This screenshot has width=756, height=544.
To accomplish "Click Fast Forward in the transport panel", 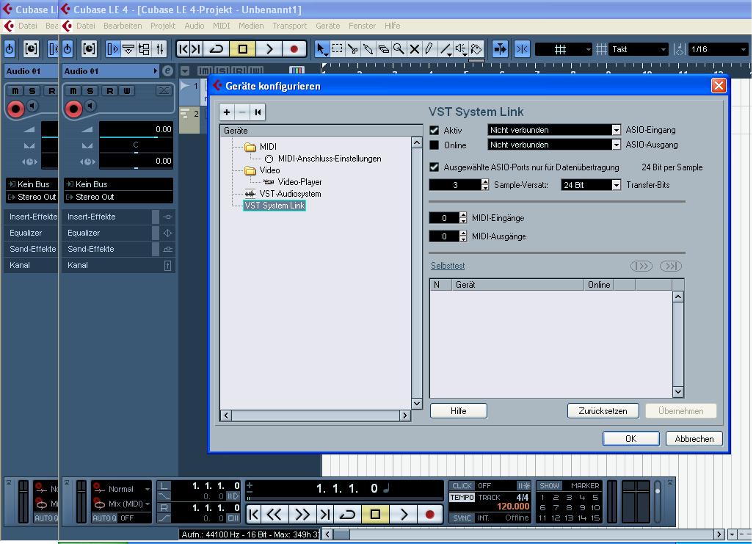I will (302, 515).
